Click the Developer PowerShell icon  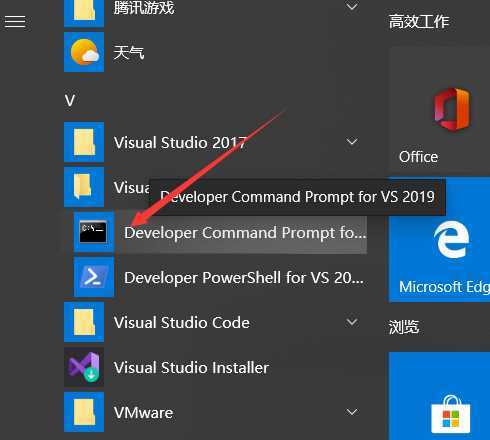(94, 277)
